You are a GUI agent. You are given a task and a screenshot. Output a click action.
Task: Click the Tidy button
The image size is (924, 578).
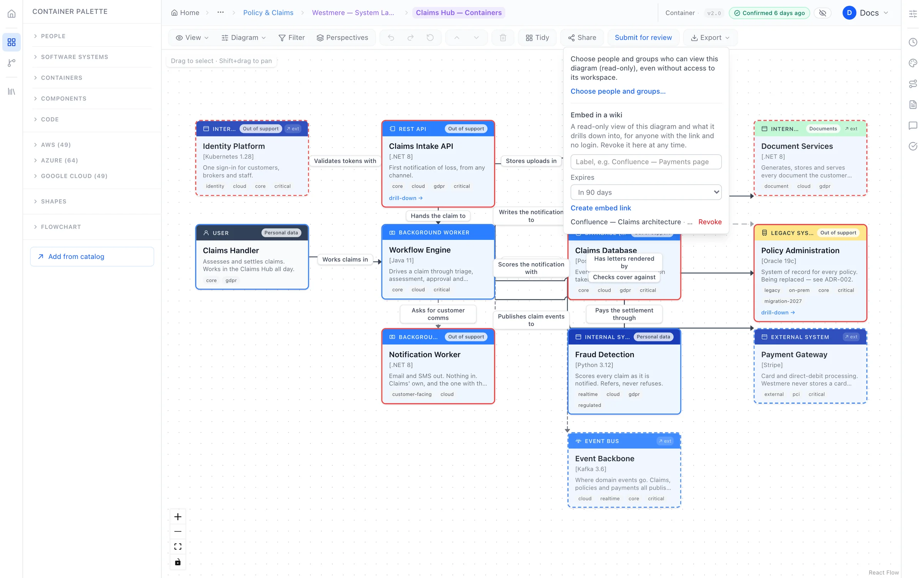[537, 37]
